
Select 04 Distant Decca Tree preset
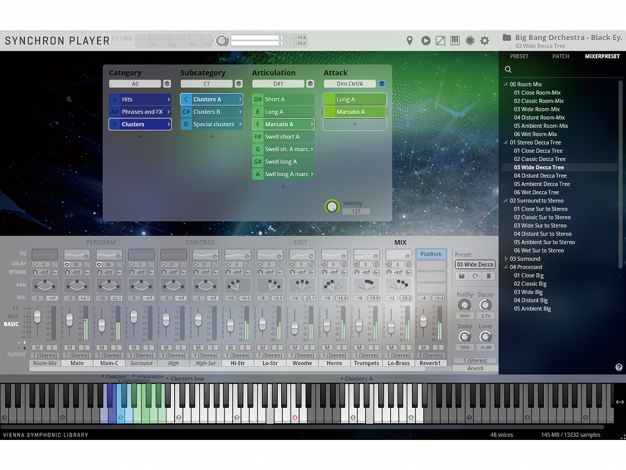click(540, 176)
